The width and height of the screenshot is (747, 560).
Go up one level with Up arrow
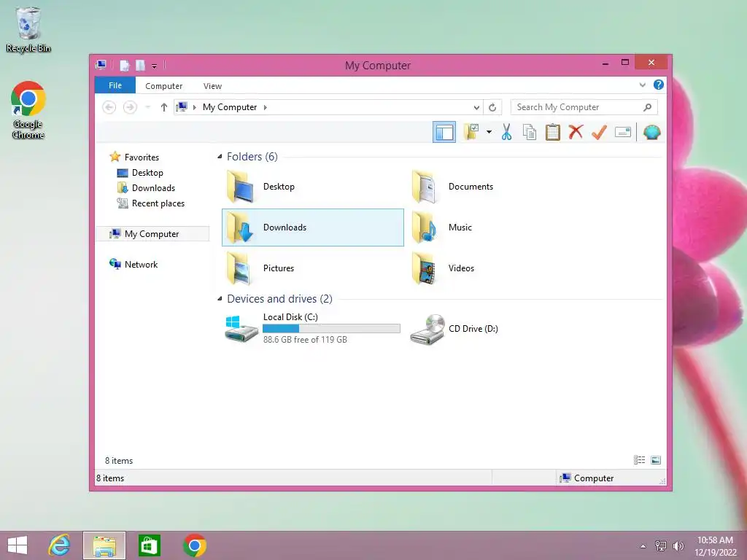(164, 107)
